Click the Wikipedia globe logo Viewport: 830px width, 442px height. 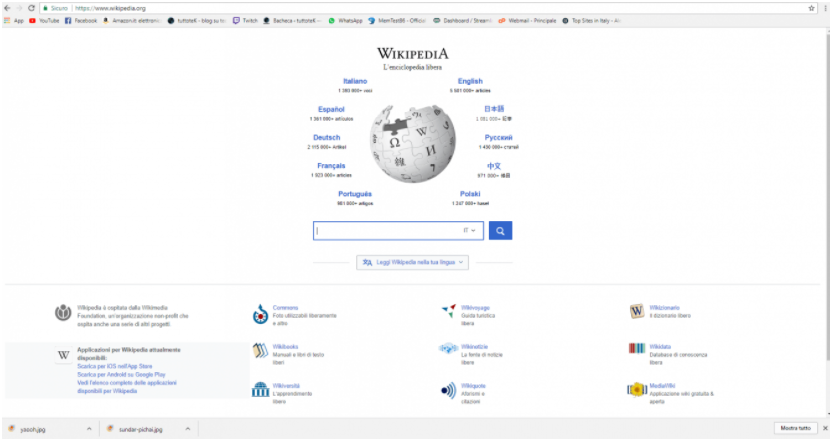[x=412, y=143]
